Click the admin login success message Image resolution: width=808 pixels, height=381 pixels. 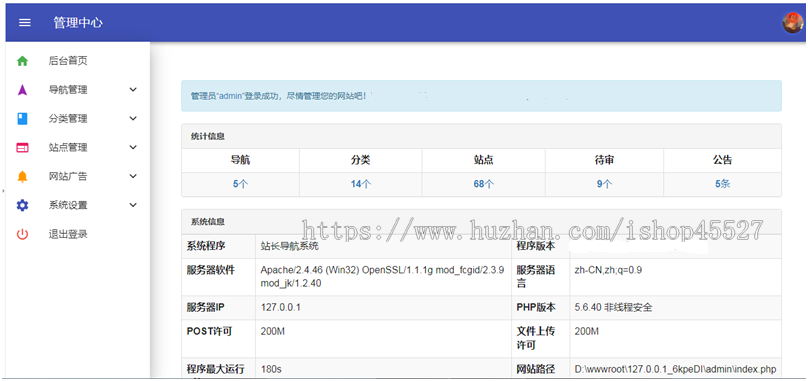coord(279,96)
